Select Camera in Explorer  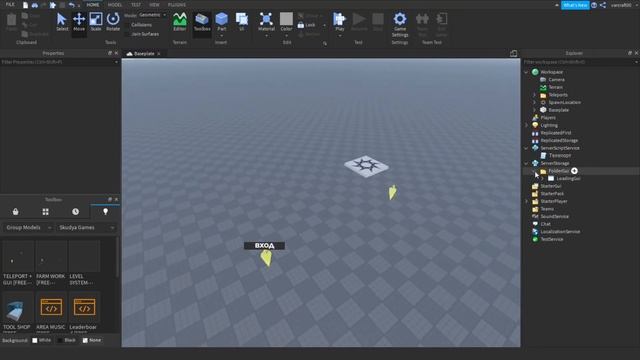556,80
